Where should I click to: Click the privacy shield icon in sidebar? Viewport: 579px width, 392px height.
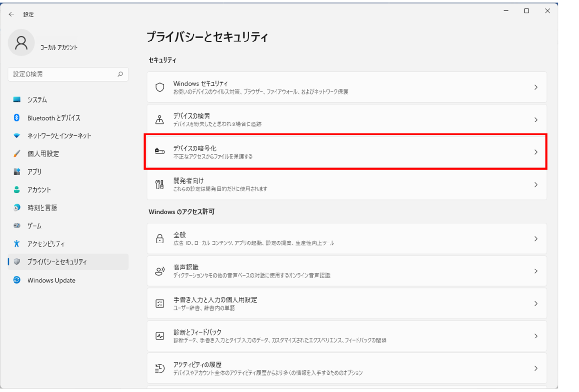click(x=17, y=262)
